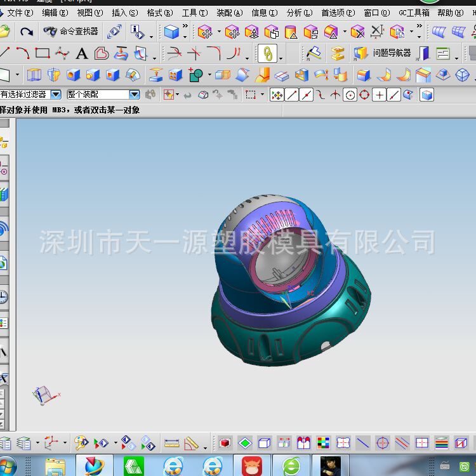Toggle the Control Point snap option

click(321, 95)
